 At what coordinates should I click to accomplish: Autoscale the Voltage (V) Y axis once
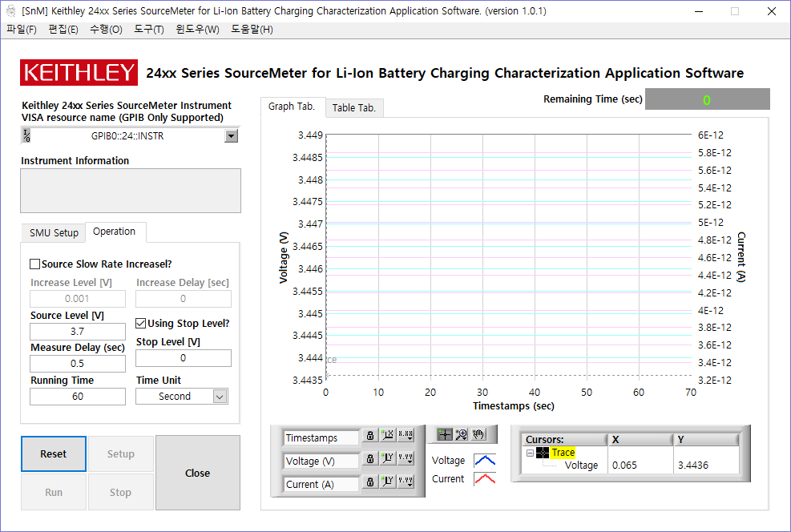coord(387,458)
